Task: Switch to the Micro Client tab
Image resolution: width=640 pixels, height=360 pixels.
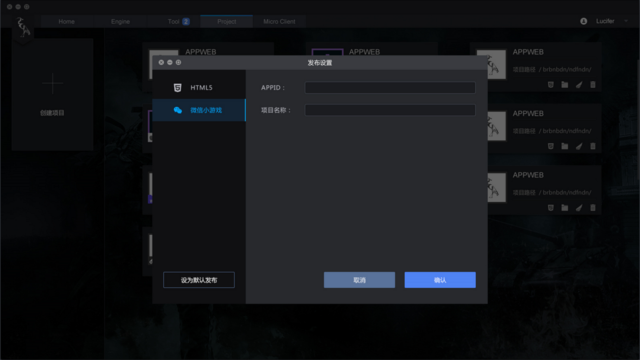Action: tap(279, 22)
